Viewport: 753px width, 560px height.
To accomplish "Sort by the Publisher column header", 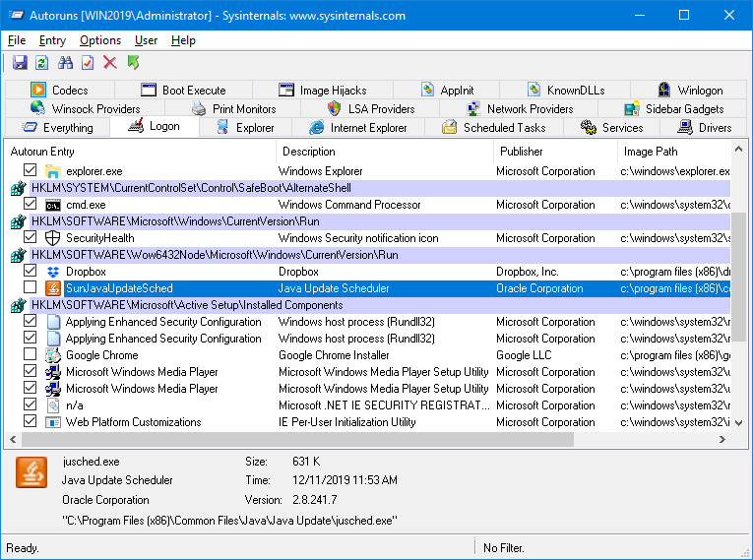I will tap(555, 152).
